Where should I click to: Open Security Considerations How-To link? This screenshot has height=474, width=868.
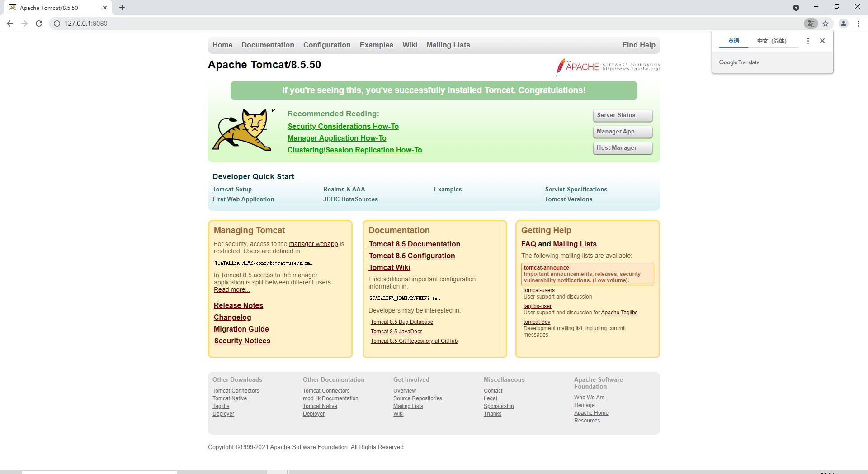click(343, 127)
